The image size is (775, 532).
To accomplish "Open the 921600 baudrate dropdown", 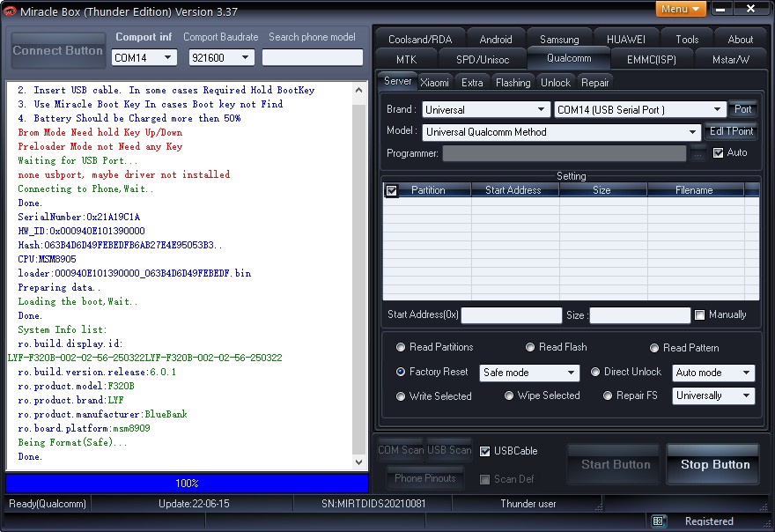I will 221,58.
